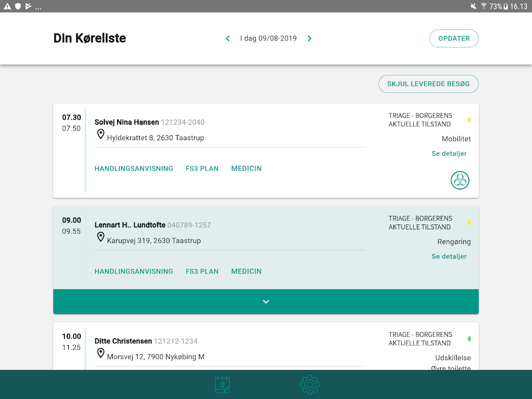
Task: Select patient name Ditte Christensen
Action: click(123, 341)
